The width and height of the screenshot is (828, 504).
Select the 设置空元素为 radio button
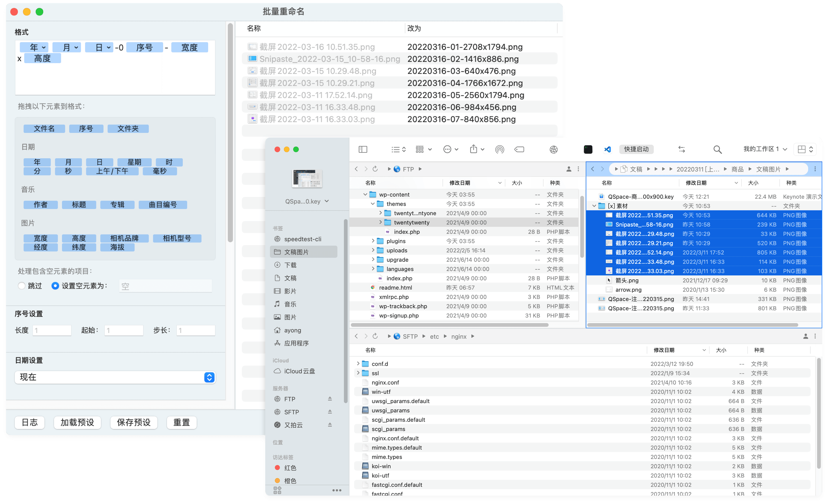point(55,286)
